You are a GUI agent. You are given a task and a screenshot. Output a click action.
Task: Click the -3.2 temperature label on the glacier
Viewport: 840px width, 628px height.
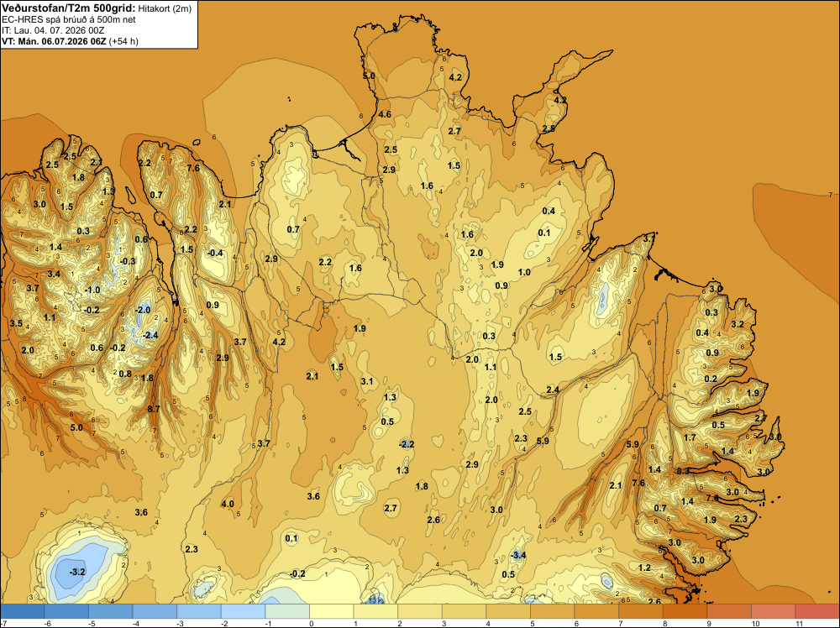click(77, 572)
